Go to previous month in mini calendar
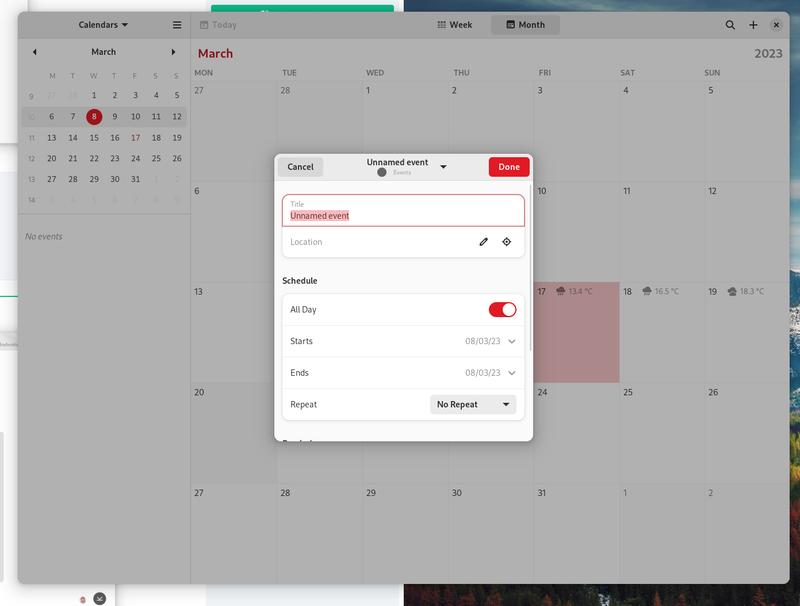Viewport: 800px width, 606px height. tap(35, 52)
